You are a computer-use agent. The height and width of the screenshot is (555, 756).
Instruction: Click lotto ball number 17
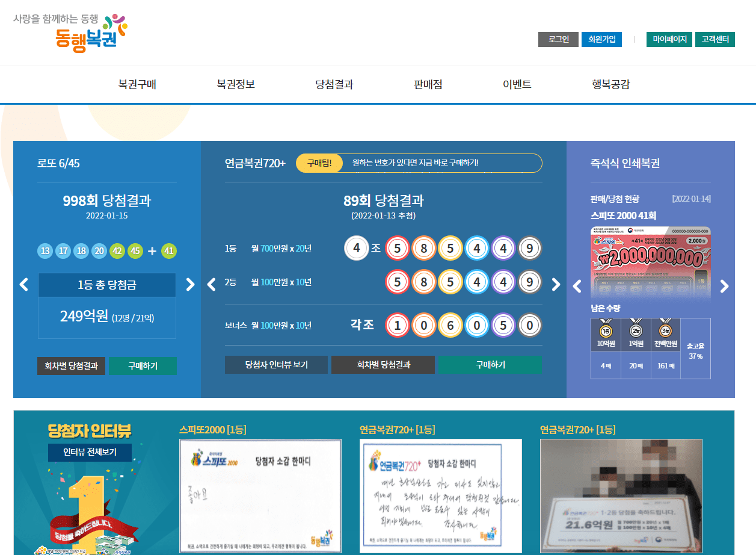(x=63, y=251)
